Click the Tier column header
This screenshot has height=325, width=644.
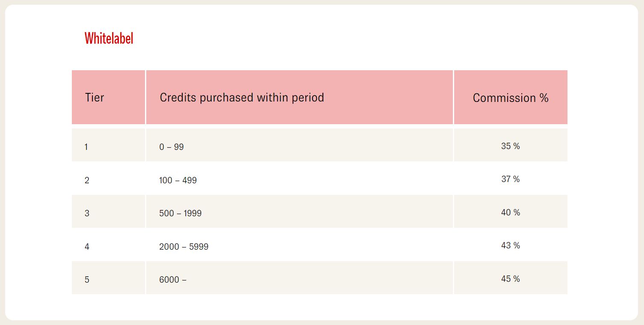[95, 98]
